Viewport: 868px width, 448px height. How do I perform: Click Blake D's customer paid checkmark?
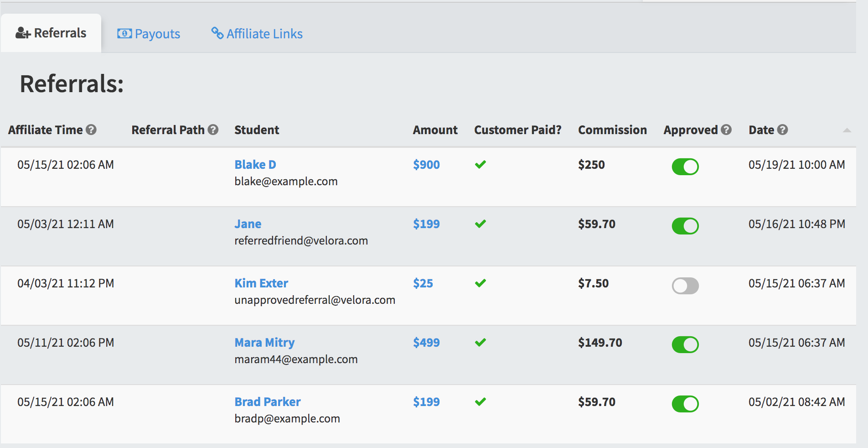480,164
